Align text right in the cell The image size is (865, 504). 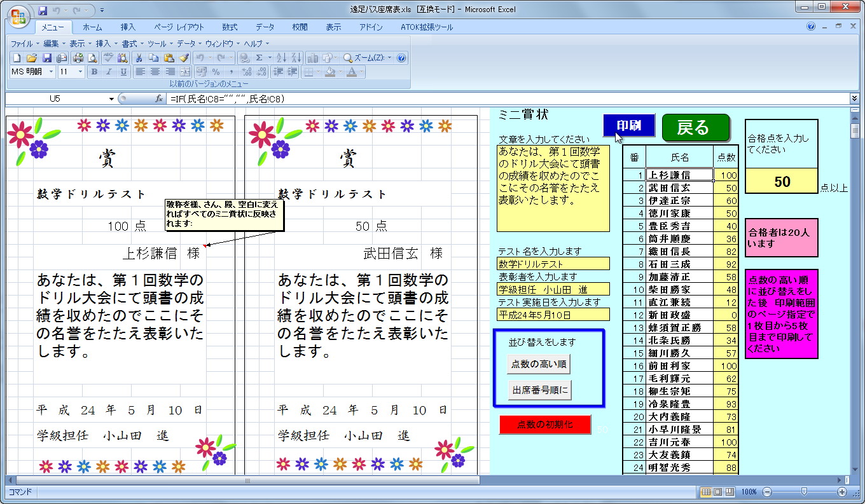pos(170,72)
